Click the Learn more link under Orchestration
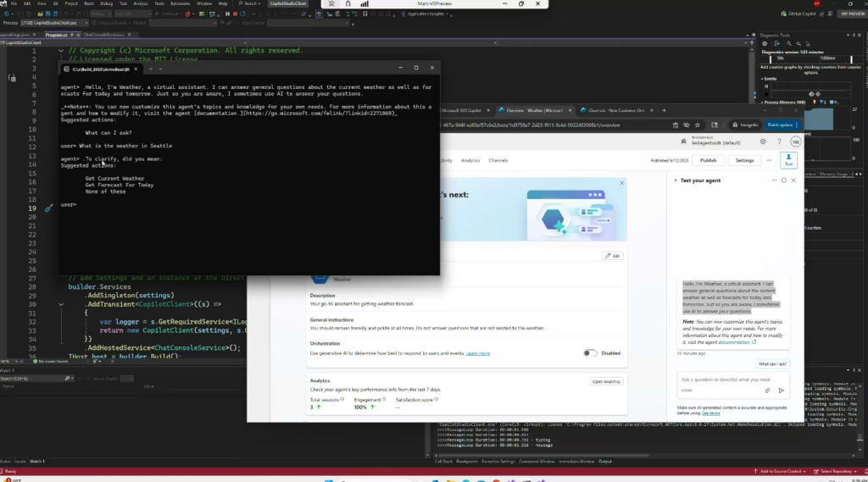The width and height of the screenshot is (868, 482). [478, 353]
